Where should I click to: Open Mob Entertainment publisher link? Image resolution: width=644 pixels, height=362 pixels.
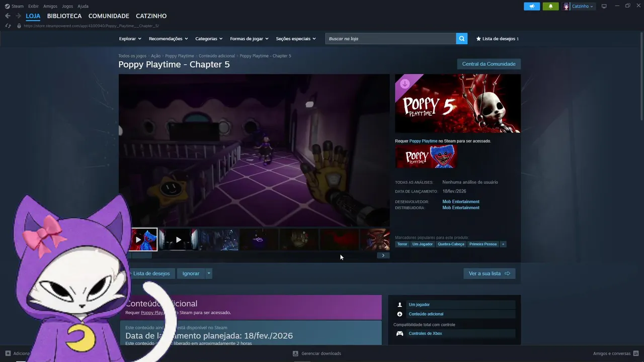461,208
